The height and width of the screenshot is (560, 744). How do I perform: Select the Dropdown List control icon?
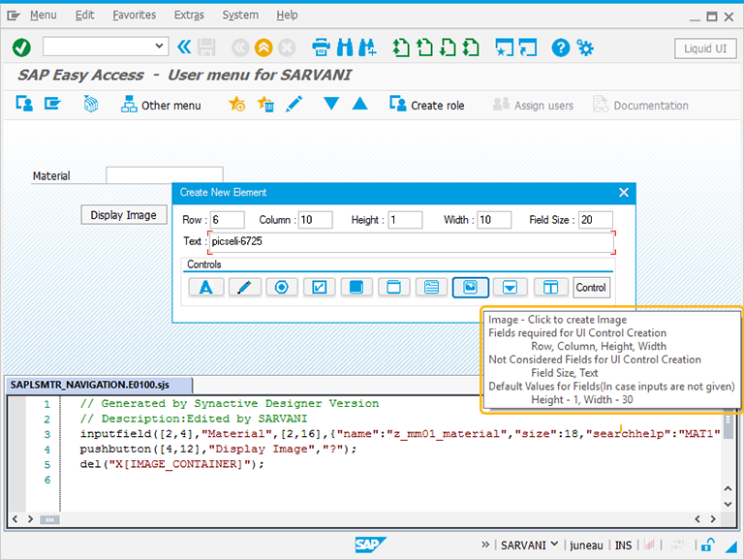point(510,287)
